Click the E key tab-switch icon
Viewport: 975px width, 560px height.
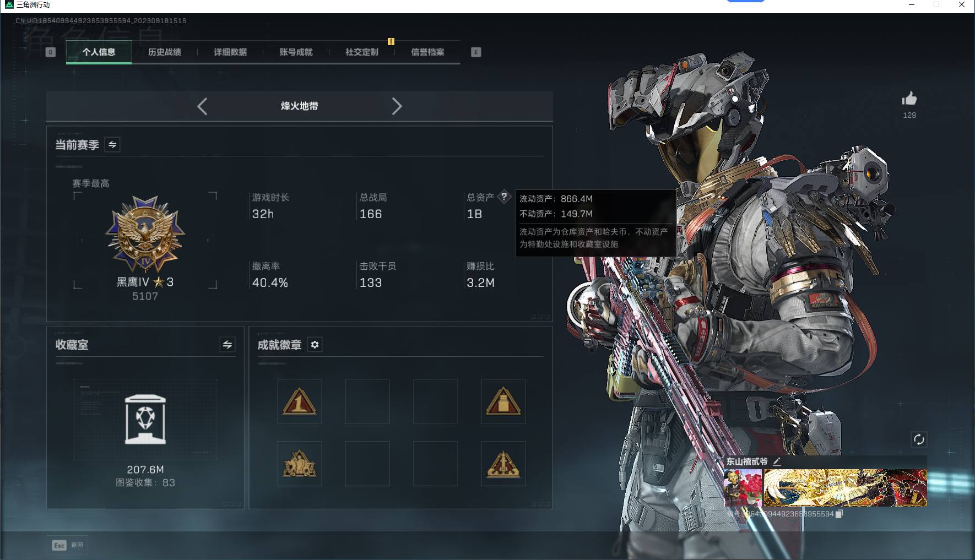[x=476, y=52]
